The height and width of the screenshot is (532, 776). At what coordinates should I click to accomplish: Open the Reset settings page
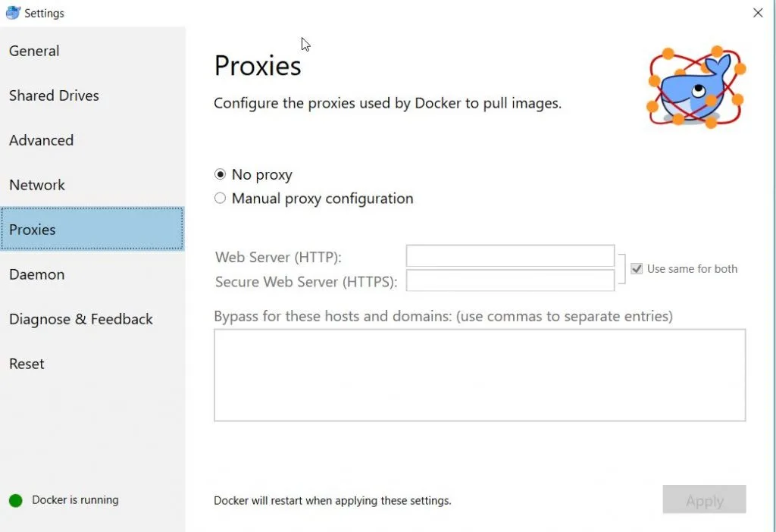(x=27, y=364)
